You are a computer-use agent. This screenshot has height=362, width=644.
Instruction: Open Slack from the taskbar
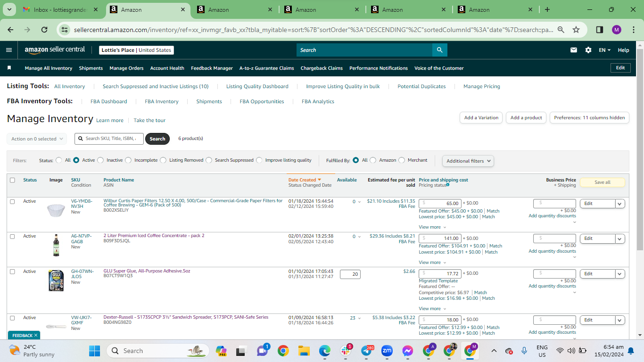pos(347,351)
